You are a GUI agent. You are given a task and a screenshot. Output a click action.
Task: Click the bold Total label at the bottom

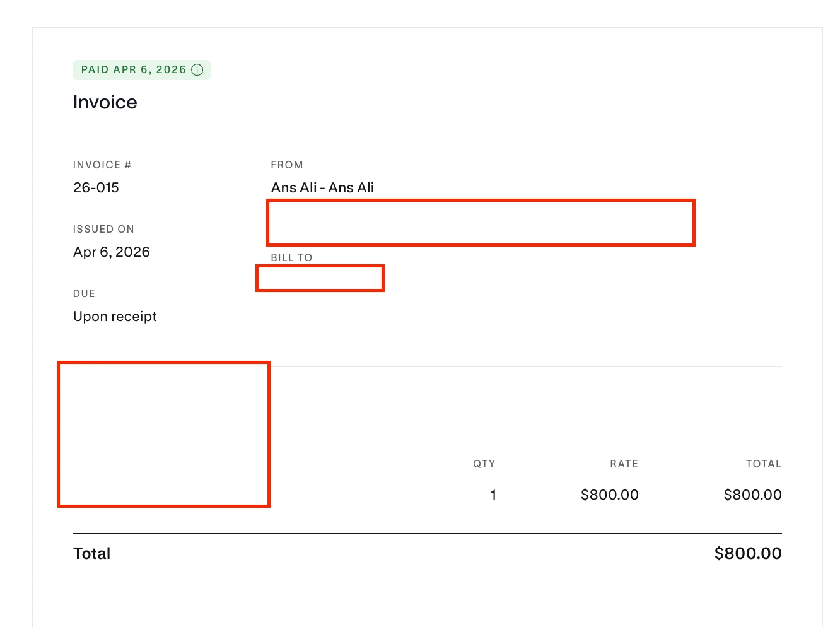tap(92, 553)
